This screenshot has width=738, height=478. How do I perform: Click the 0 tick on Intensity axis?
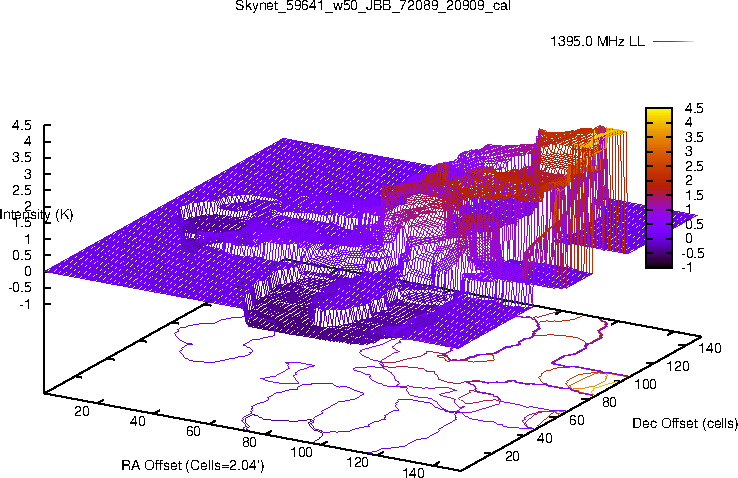click(x=28, y=271)
